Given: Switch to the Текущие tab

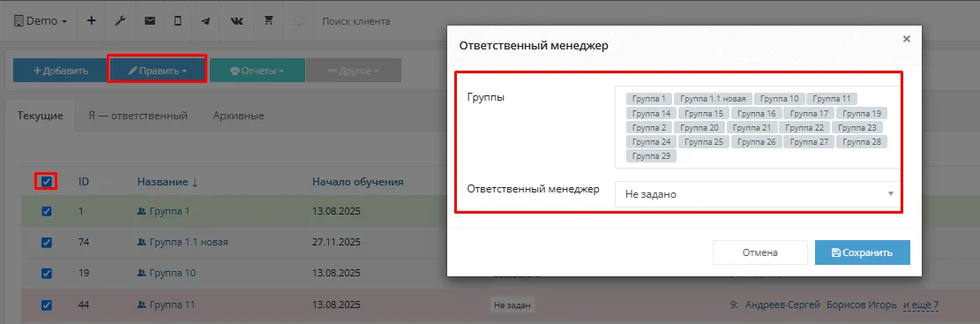Looking at the screenshot, I should coord(40,116).
